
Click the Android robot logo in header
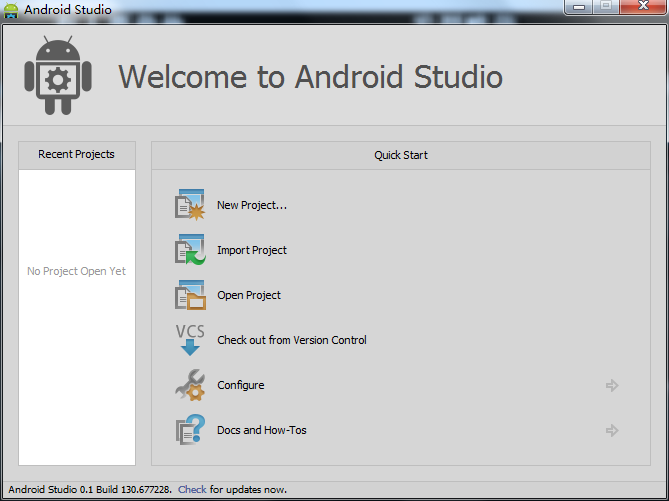tap(59, 76)
